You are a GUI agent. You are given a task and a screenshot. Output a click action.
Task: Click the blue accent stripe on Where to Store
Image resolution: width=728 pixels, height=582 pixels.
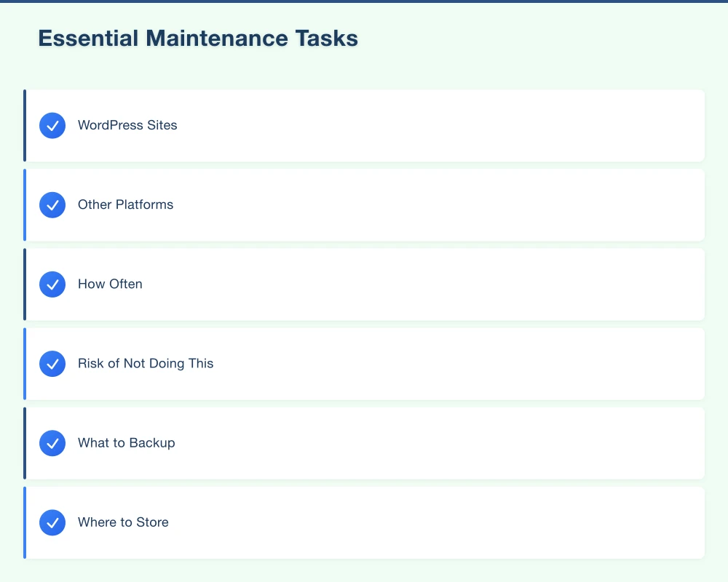[25, 522]
